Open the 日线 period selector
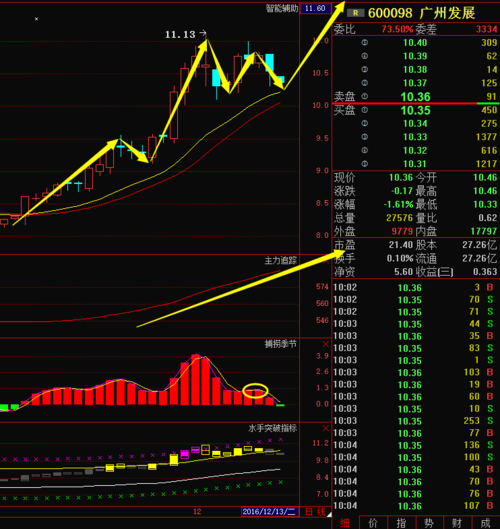The width and height of the screenshot is (500, 529). [x=315, y=512]
